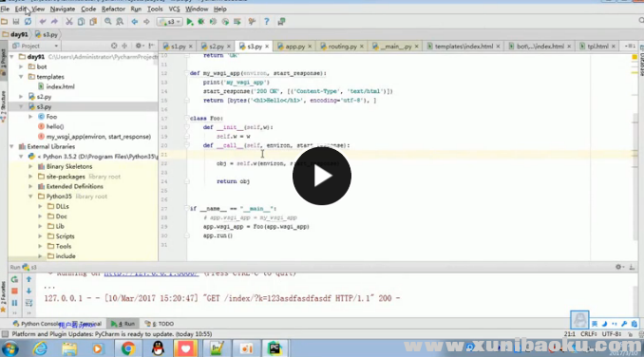Play the video with center play button
The image size is (644, 357).
(322, 176)
